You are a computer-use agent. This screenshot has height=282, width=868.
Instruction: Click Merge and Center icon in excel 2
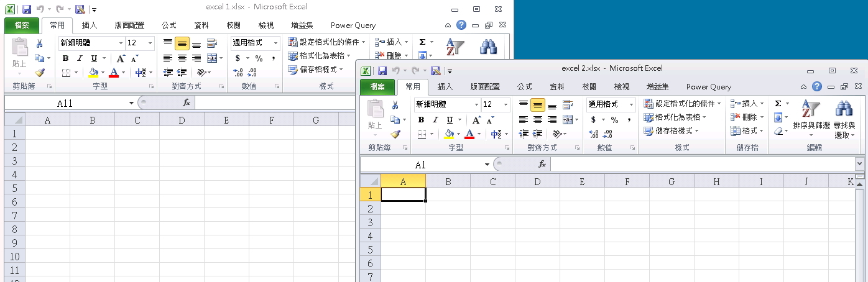pos(567,120)
